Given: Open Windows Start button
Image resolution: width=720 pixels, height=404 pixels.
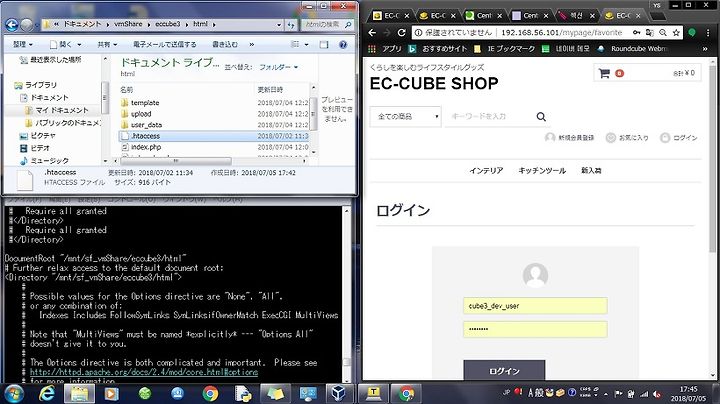Looking at the screenshot, I should (14, 393).
